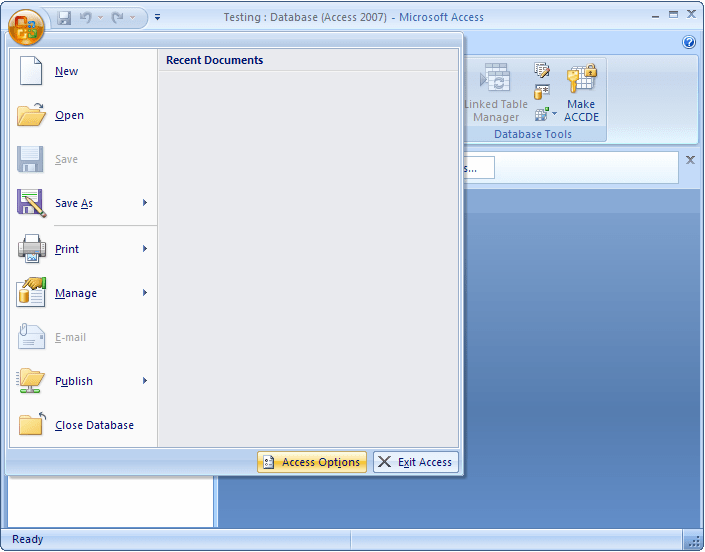Image resolution: width=705 pixels, height=552 pixels.
Task: Close the Microsoft Access window
Action: tap(692, 15)
